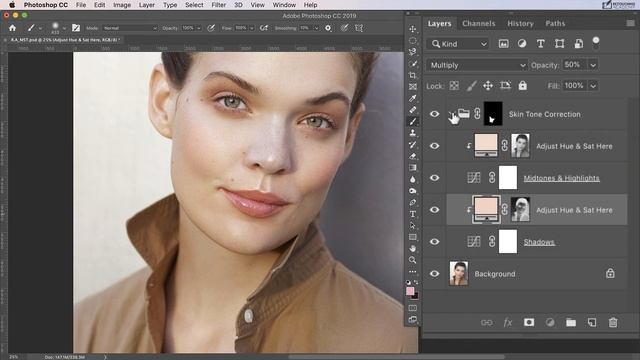Open the brush settings panel icon
This screenshot has height=360, width=640.
click(x=76, y=28)
